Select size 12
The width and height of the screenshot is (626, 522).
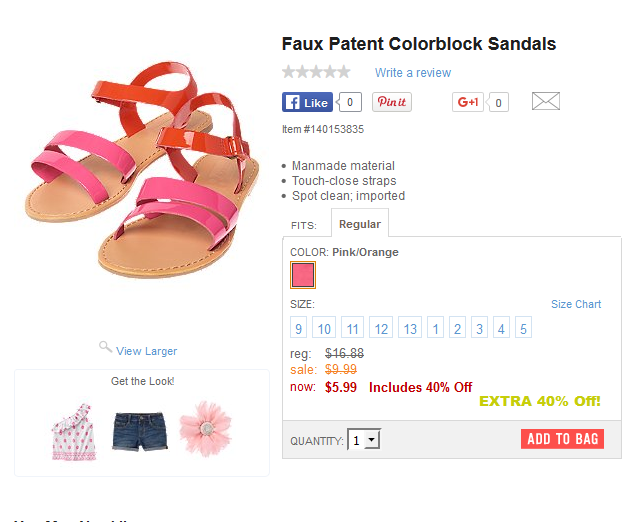[381, 328]
